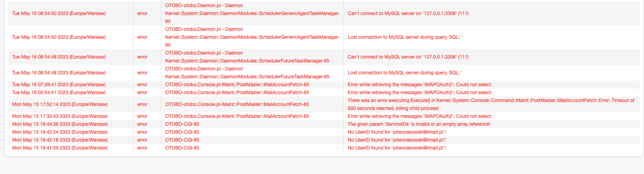Viewport: 644px width, 174px height.
Task: Click the timestamp Mon May 15 17:52:14
Action: tap(60, 104)
